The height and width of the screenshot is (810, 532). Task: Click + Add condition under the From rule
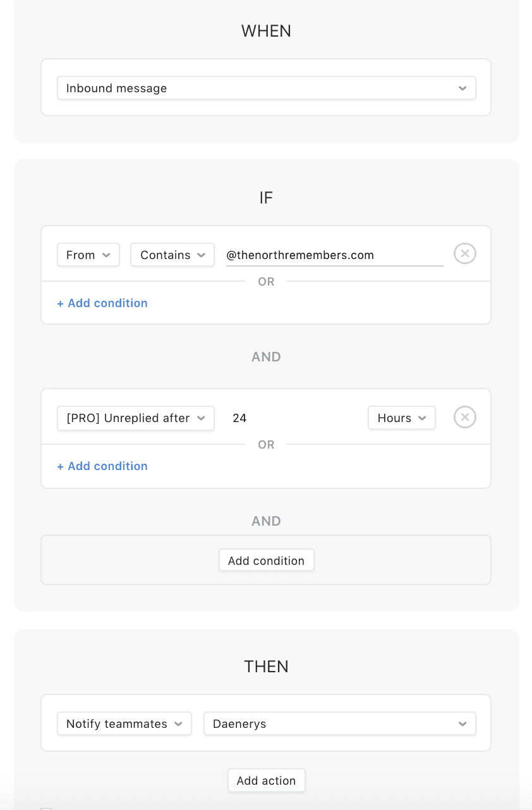click(102, 303)
